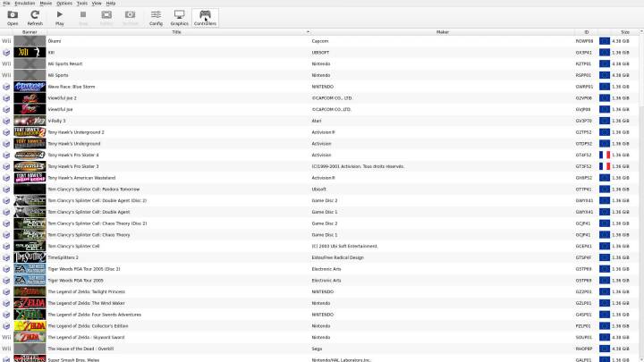The height and width of the screenshot is (362, 644).
Task: Click the Sega maker cell
Action: coord(317,349)
